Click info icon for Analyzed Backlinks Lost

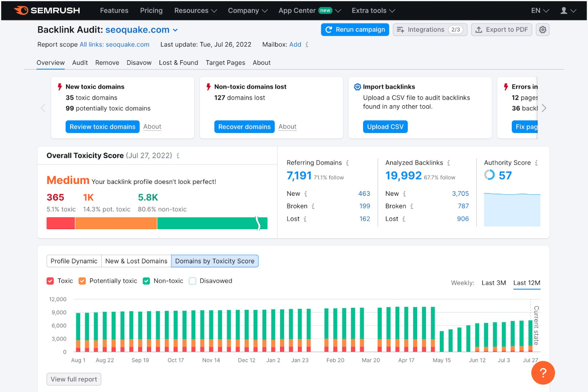click(x=404, y=219)
